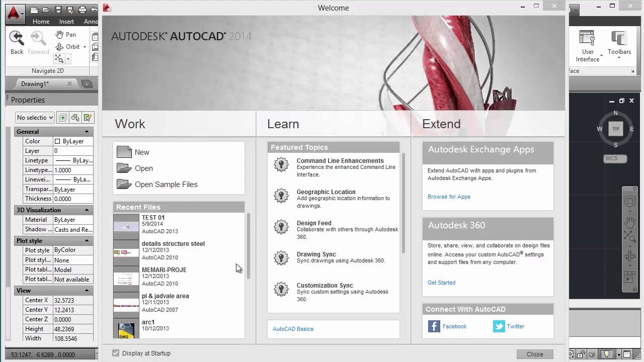This screenshot has width=644, height=362.
Task: Click the AutoCAD Basics link
Action: coord(293,329)
